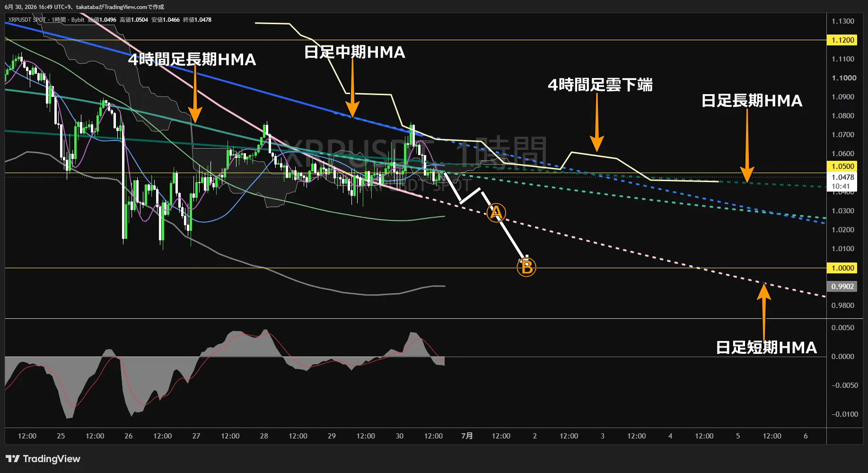Click date 28 on the time axis

tap(264, 436)
